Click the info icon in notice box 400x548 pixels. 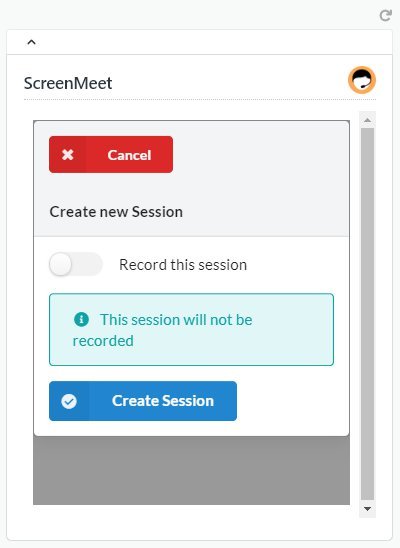coord(81,319)
